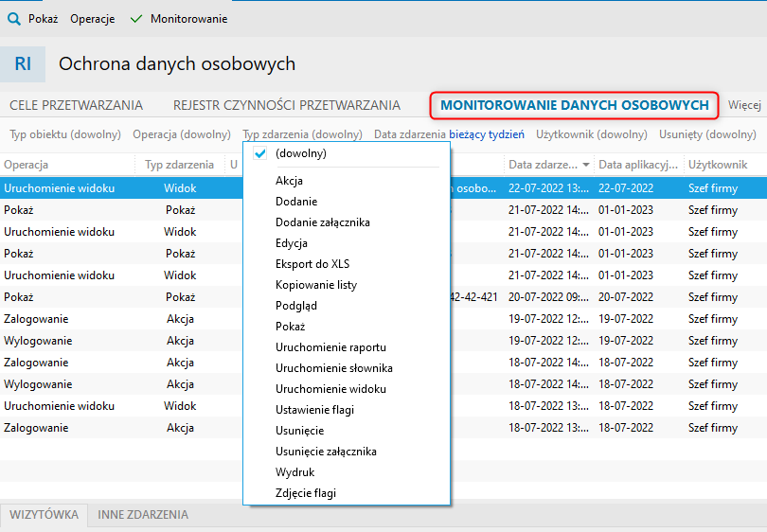Image resolution: width=767 pixels, height=532 pixels.
Task: Open Usunięty filter dropdown
Action: [707, 134]
